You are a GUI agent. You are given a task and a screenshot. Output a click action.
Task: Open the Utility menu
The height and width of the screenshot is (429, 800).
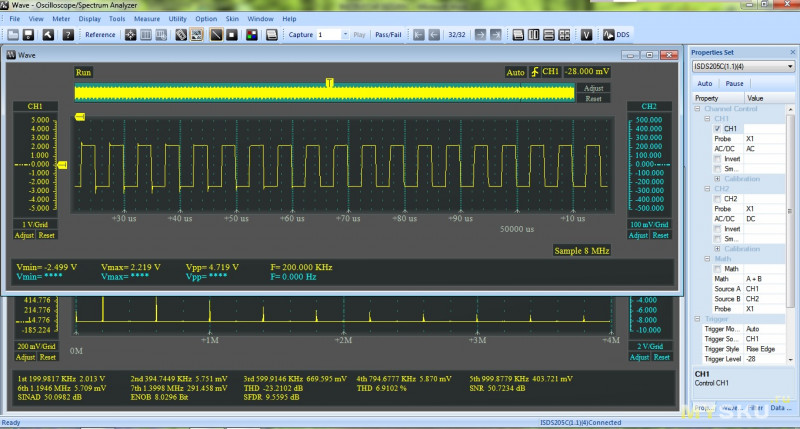[178, 19]
